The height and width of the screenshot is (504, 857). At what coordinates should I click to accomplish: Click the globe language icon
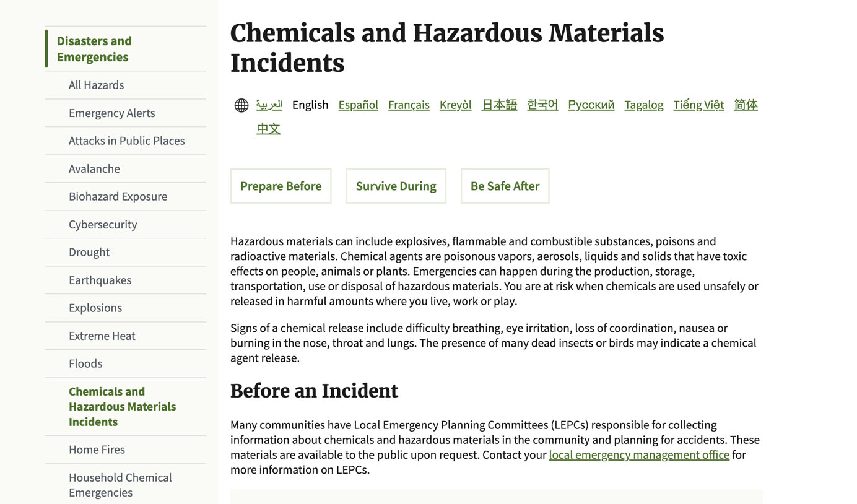click(x=241, y=105)
